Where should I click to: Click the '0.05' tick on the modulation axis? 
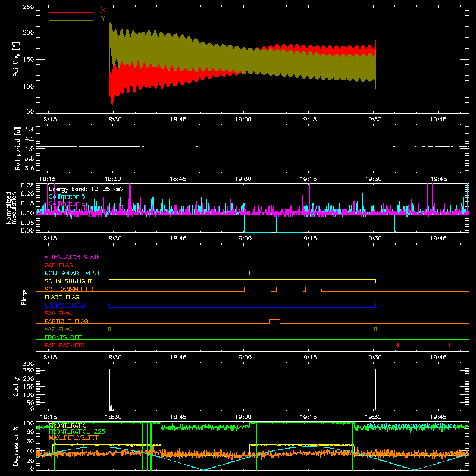coord(28,223)
